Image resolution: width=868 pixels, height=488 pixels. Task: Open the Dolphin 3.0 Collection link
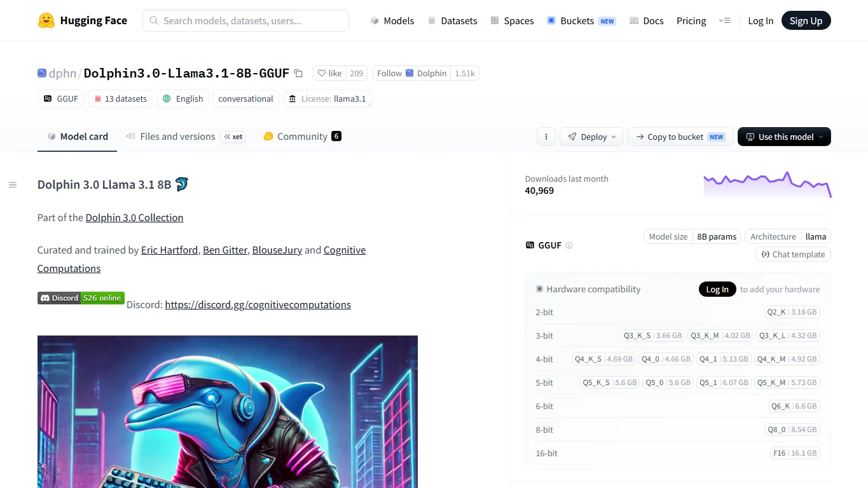[134, 217]
